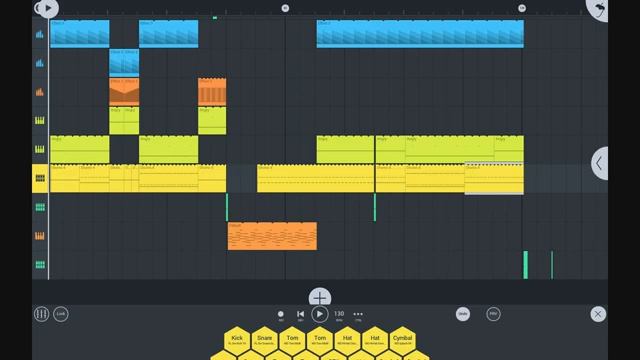Click the second circular marker on the timeline ruler
The height and width of the screenshot is (360, 640).
pos(522,8)
